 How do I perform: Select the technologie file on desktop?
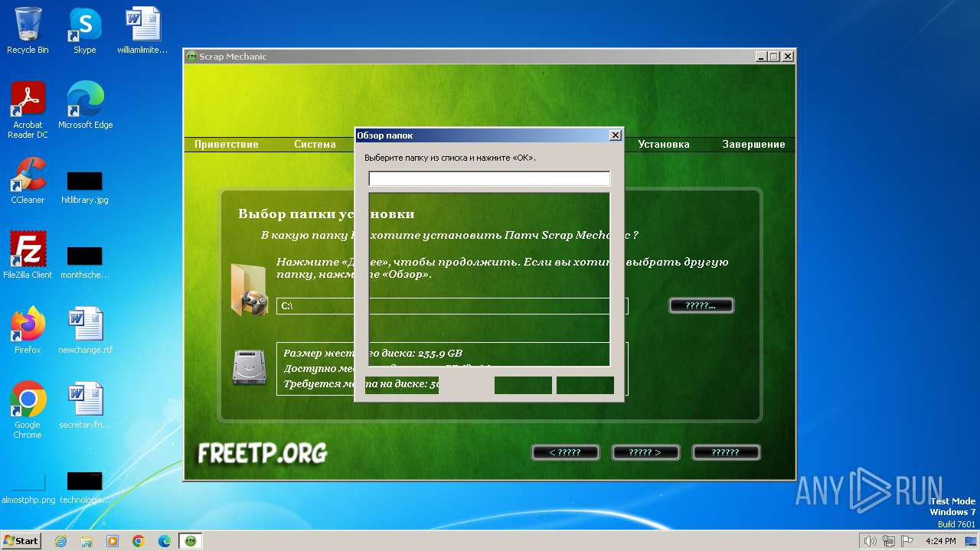pyautogui.click(x=85, y=488)
